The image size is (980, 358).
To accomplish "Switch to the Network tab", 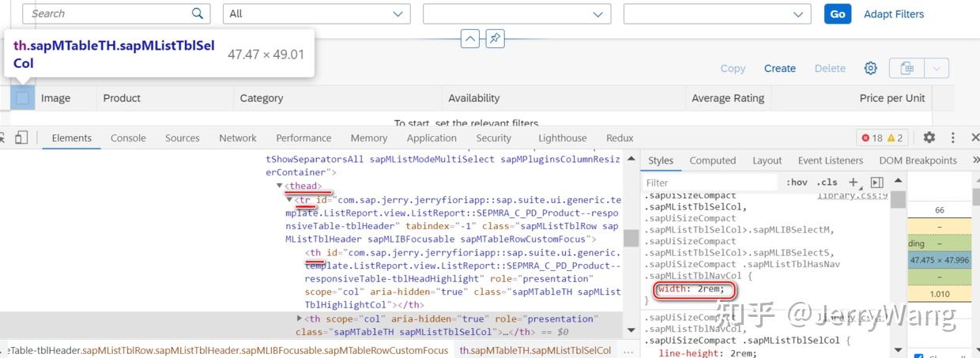I will point(238,138).
